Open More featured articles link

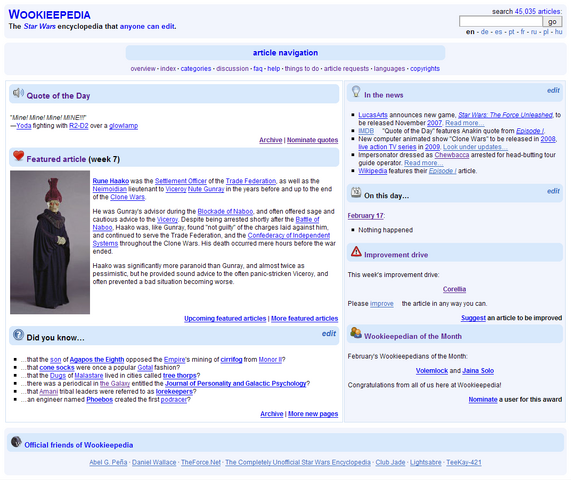[304, 318]
